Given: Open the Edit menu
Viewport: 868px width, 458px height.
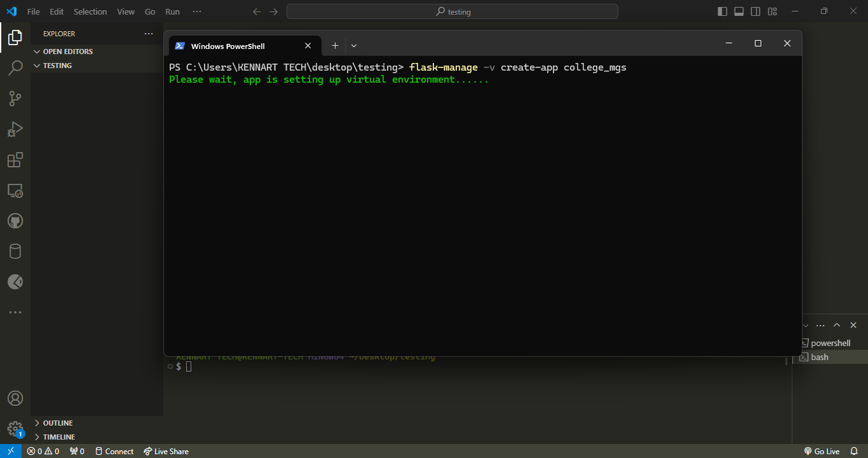Looking at the screenshot, I should point(57,11).
